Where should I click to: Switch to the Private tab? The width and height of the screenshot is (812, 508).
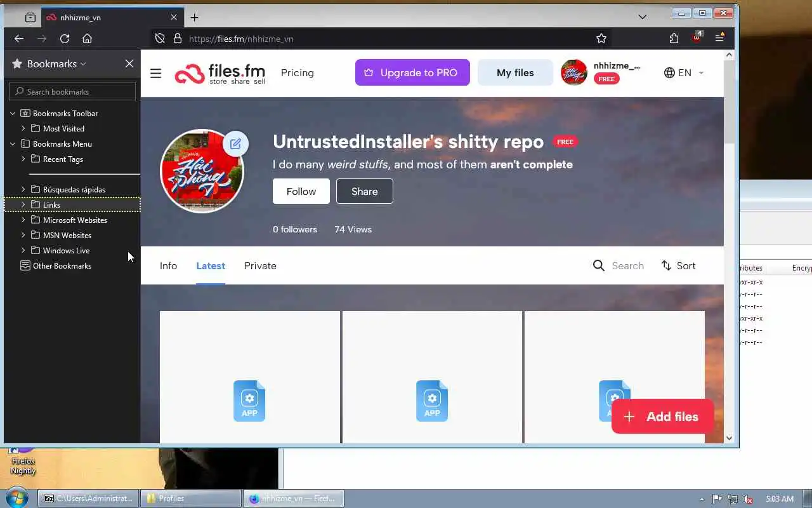coord(260,265)
